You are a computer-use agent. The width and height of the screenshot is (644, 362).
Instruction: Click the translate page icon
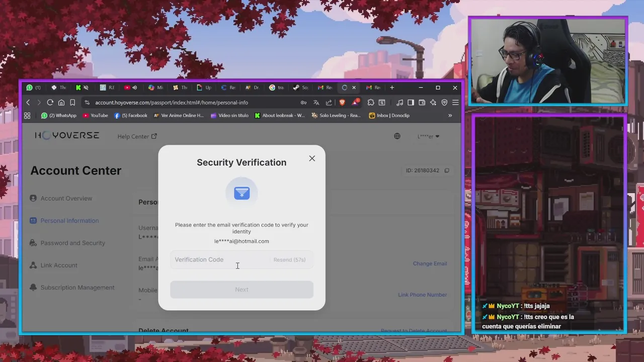pos(316,103)
